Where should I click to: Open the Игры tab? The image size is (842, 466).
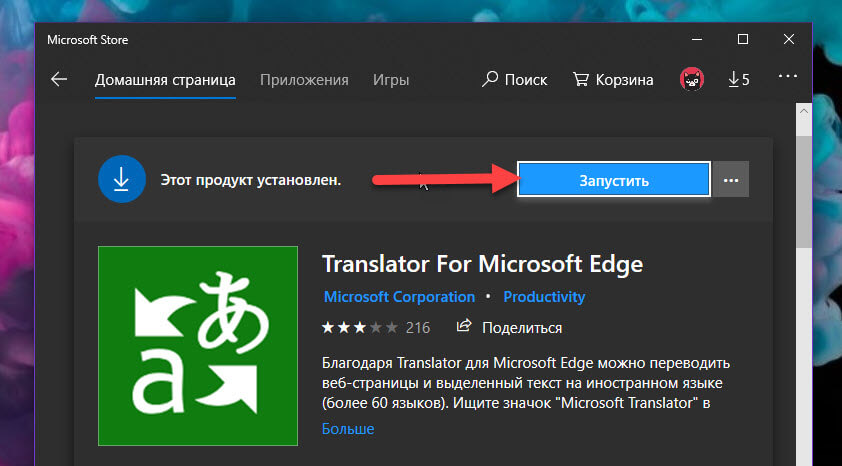[x=390, y=80]
